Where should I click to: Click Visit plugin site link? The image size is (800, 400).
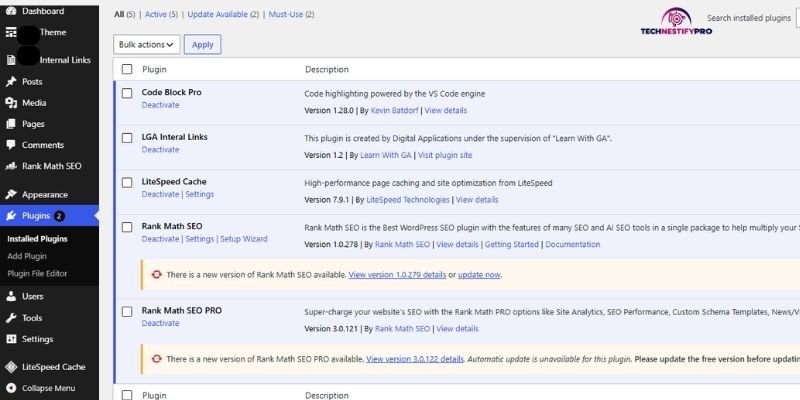pyautogui.click(x=445, y=155)
